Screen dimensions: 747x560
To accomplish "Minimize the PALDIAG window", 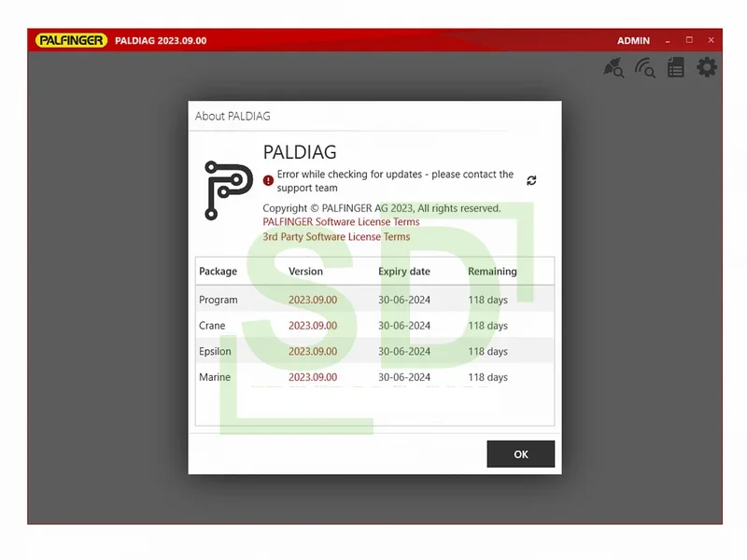I will (668, 41).
